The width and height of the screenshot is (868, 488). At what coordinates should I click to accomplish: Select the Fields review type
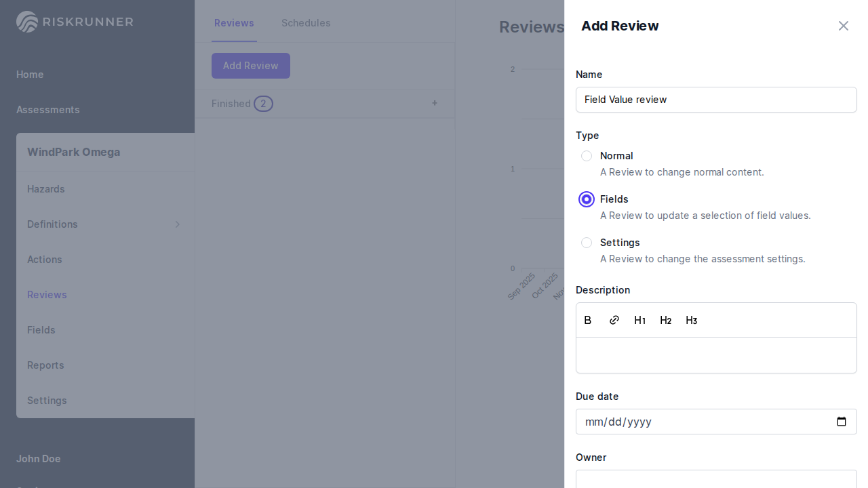point(587,199)
